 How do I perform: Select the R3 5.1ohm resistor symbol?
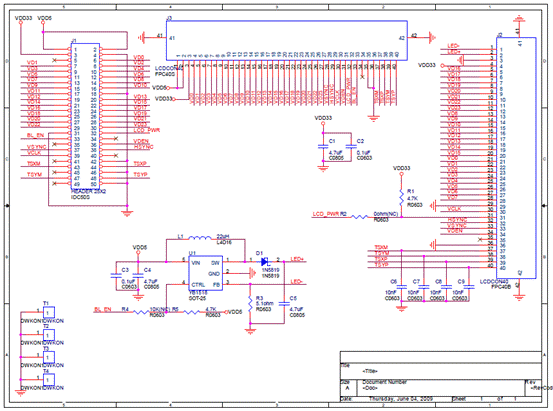(x=250, y=304)
